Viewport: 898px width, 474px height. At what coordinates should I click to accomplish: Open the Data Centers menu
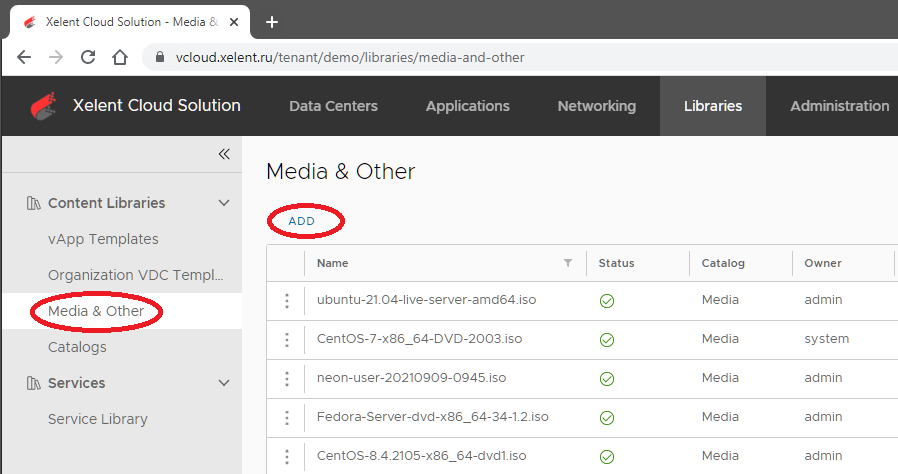333,106
